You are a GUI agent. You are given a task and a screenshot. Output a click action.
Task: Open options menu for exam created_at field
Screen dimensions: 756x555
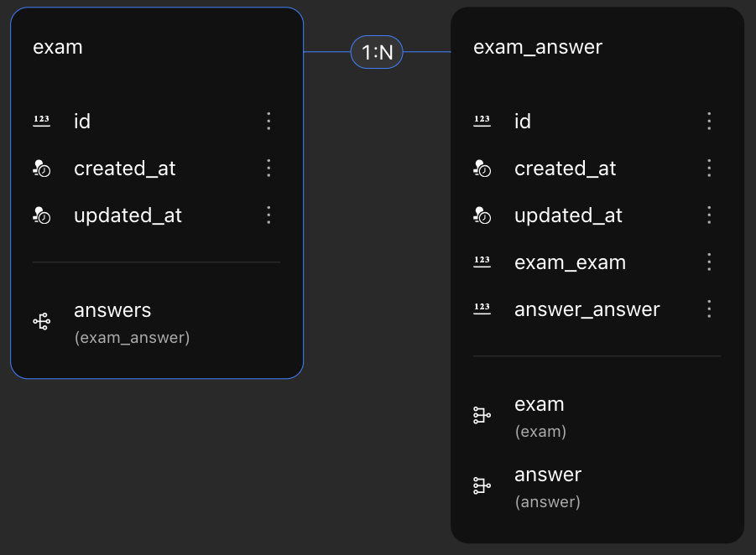[269, 169]
